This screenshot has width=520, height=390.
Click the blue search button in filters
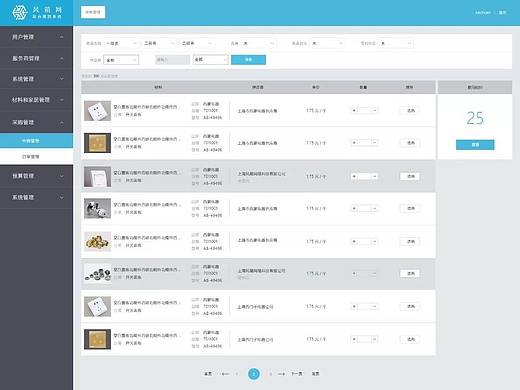pyautogui.click(x=248, y=60)
